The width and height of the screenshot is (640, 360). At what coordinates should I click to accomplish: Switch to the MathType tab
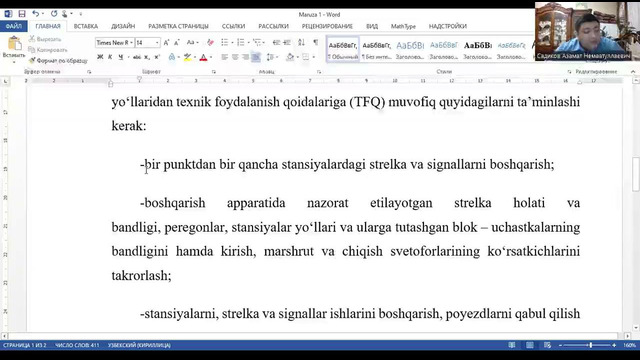click(403, 26)
